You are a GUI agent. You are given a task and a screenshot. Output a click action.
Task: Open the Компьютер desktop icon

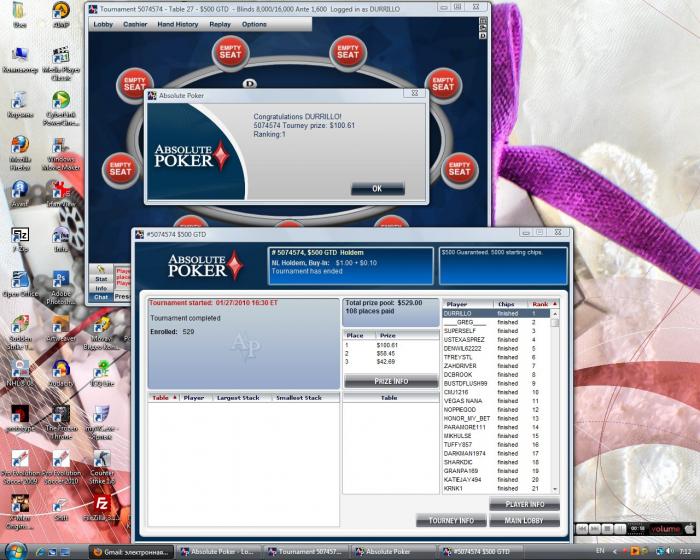pos(20,60)
